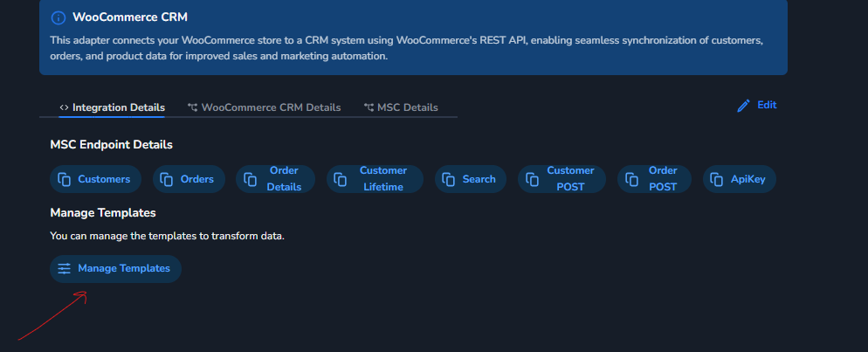Click the MSC Endpoint Details heading
The width and height of the screenshot is (868, 352).
tap(111, 144)
